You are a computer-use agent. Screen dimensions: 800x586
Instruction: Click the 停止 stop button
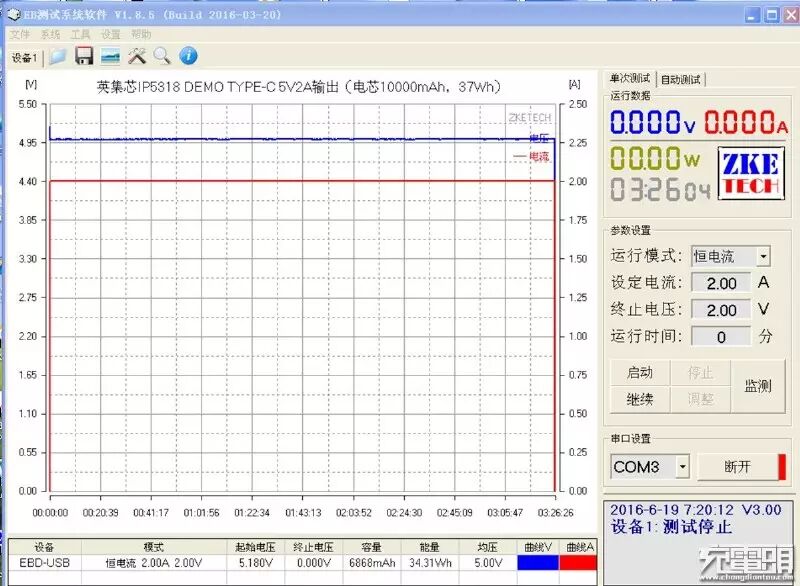[x=700, y=373]
